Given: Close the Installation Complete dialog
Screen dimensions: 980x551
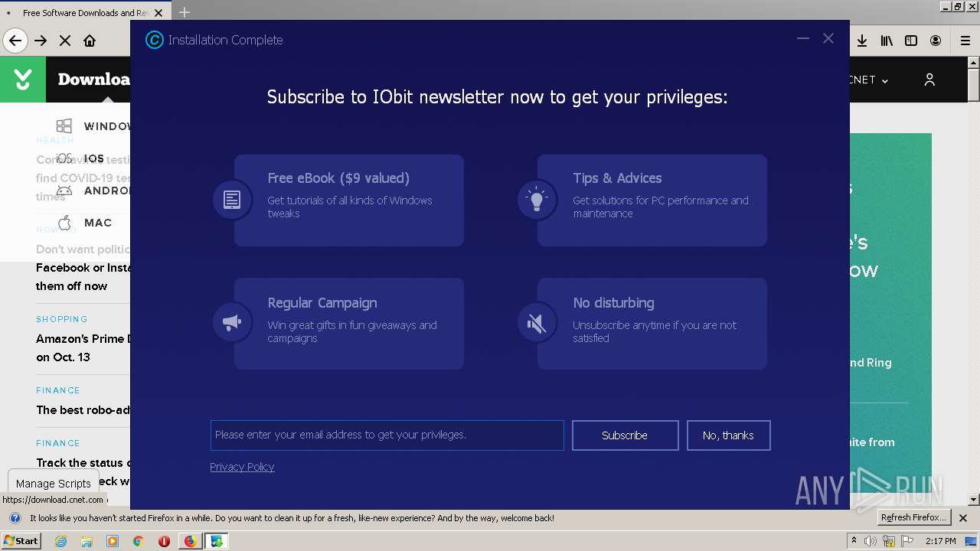Looking at the screenshot, I should (x=828, y=38).
